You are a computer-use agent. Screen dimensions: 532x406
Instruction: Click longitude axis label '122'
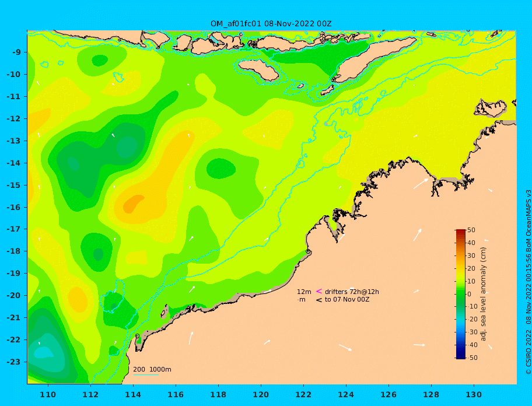point(303,395)
